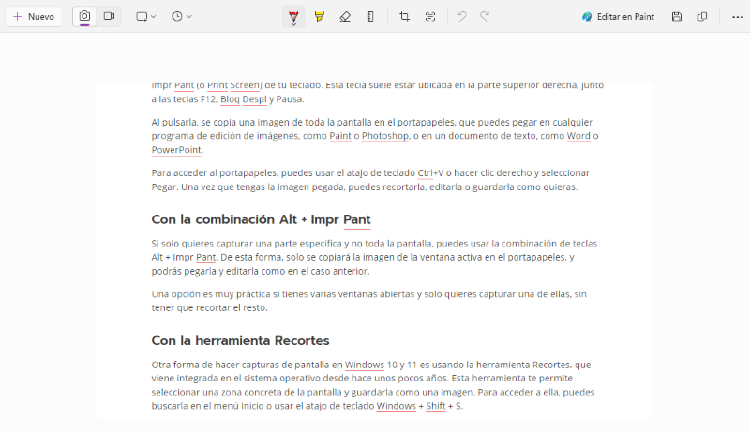This screenshot has height=433, width=750.
Task: Undo the last edit
Action: [x=462, y=17]
